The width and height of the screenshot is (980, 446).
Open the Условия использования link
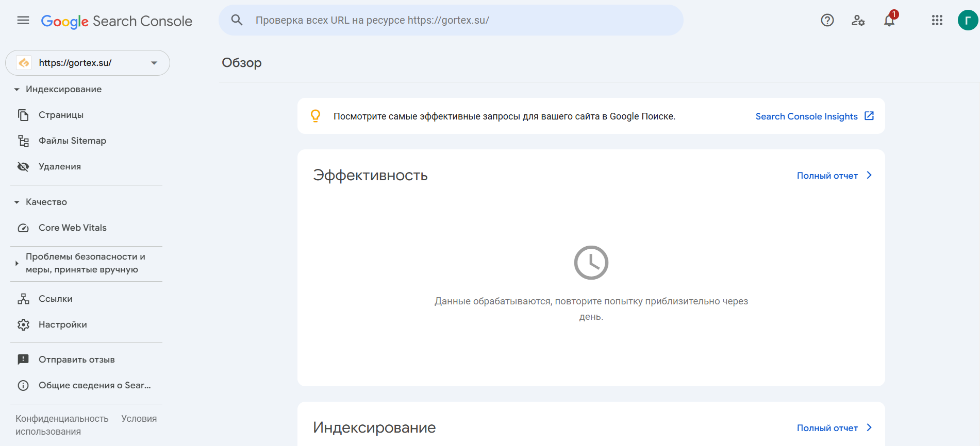point(139,419)
